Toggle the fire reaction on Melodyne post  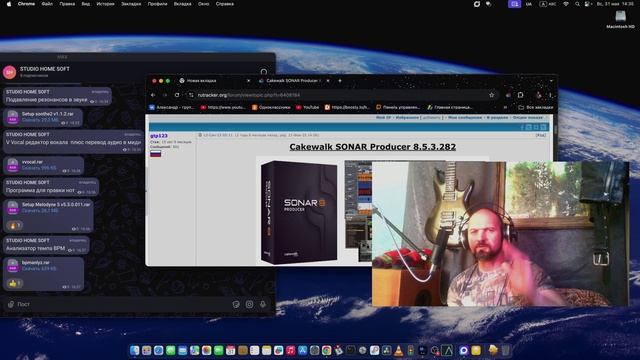click(x=15, y=225)
